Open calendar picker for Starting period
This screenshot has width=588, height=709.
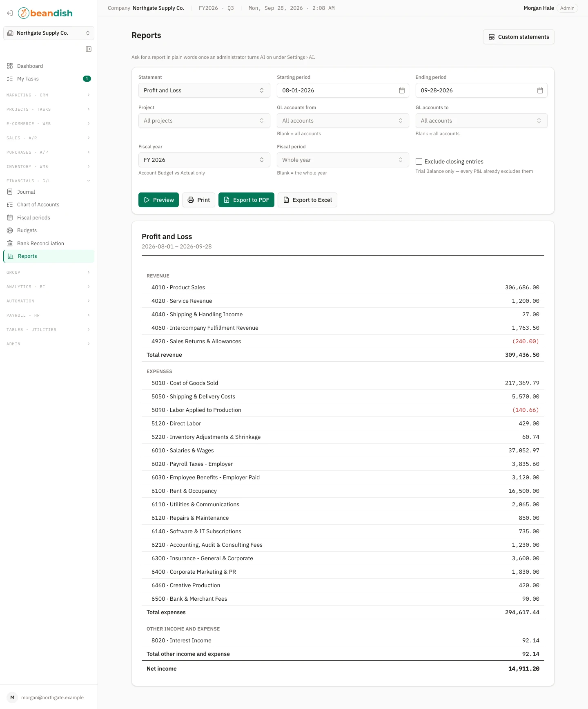tap(402, 90)
